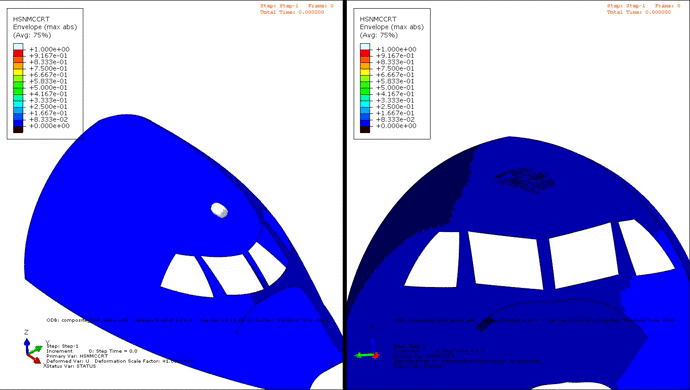Click '(Avg: 75%)' in right legend

point(379,35)
